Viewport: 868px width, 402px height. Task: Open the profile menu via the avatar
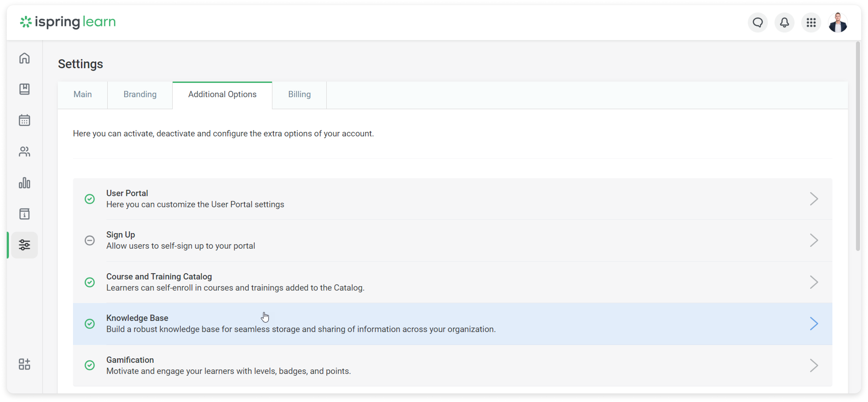pyautogui.click(x=838, y=22)
